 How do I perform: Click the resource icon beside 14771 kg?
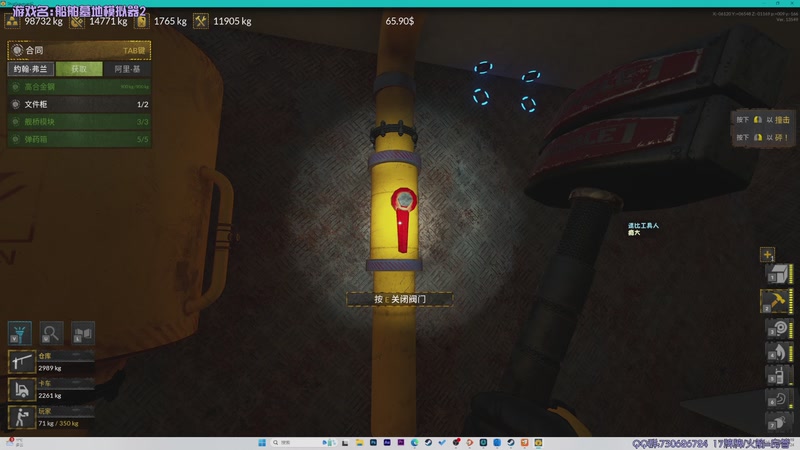[x=77, y=21]
